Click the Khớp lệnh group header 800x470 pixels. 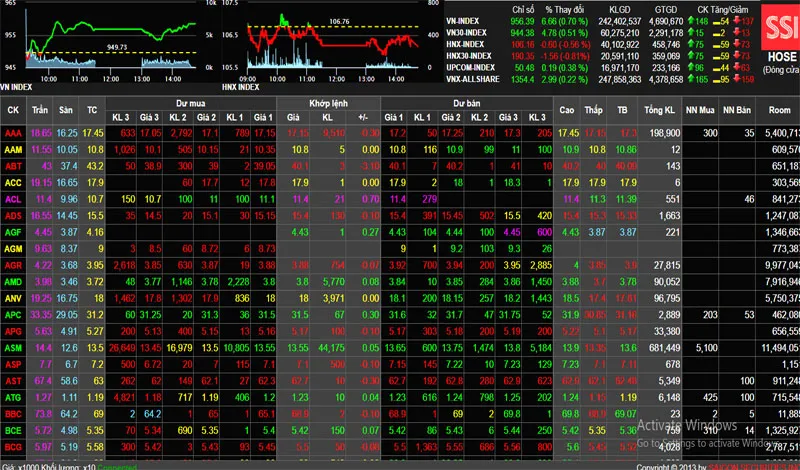point(329,104)
